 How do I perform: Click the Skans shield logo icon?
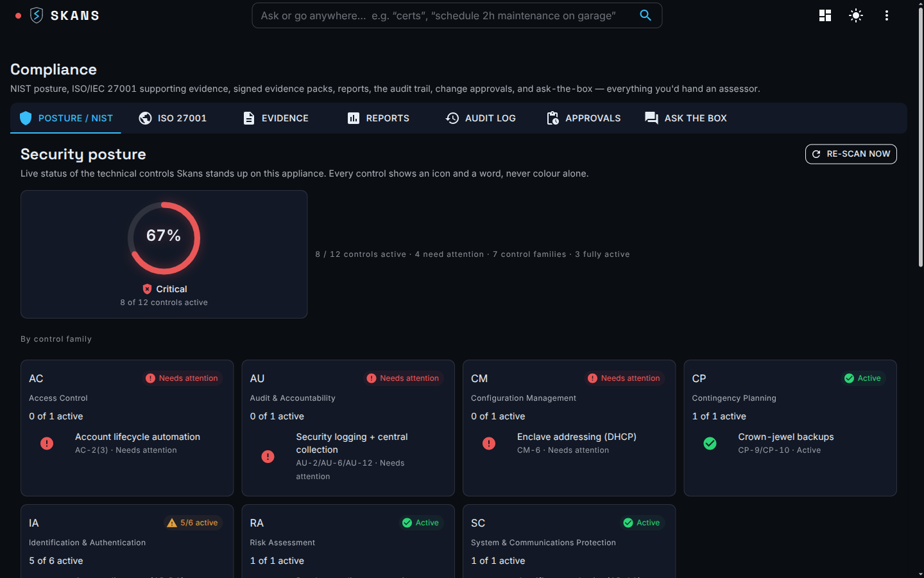[x=37, y=15]
